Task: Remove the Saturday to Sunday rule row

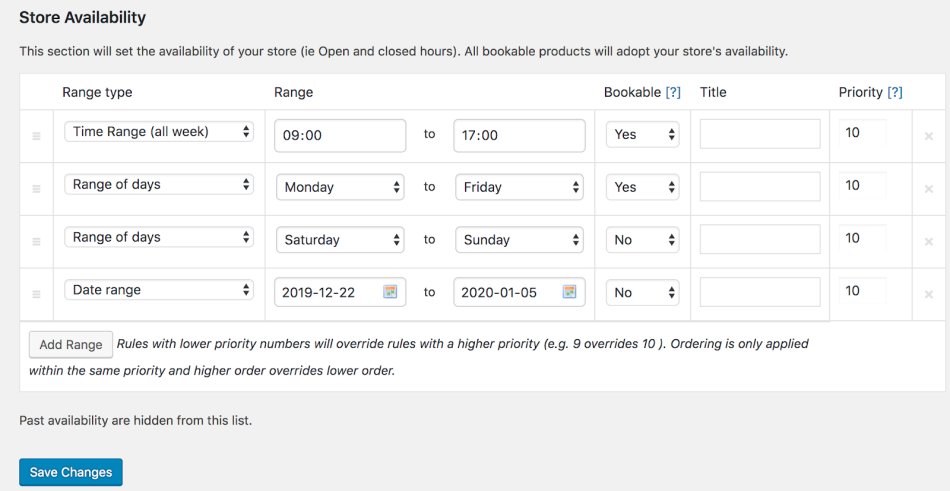Action: (x=928, y=242)
